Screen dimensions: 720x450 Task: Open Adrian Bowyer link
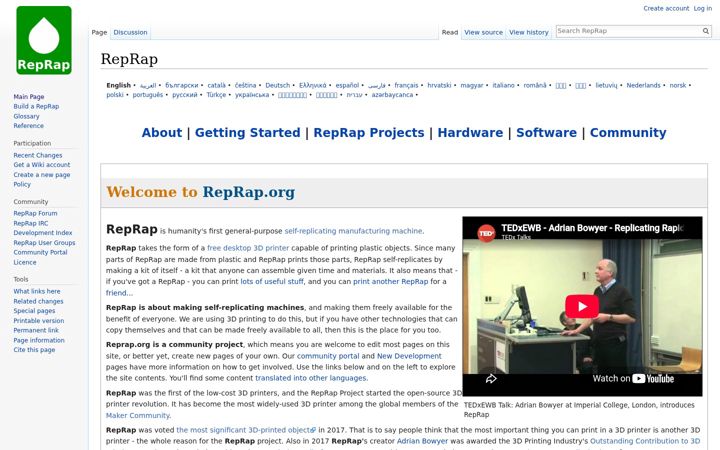[422, 441]
